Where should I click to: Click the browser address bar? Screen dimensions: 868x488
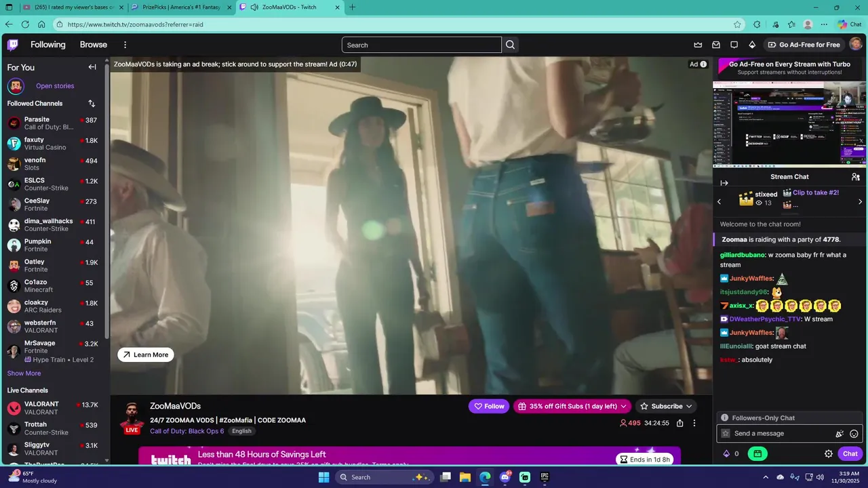[x=397, y=24]
